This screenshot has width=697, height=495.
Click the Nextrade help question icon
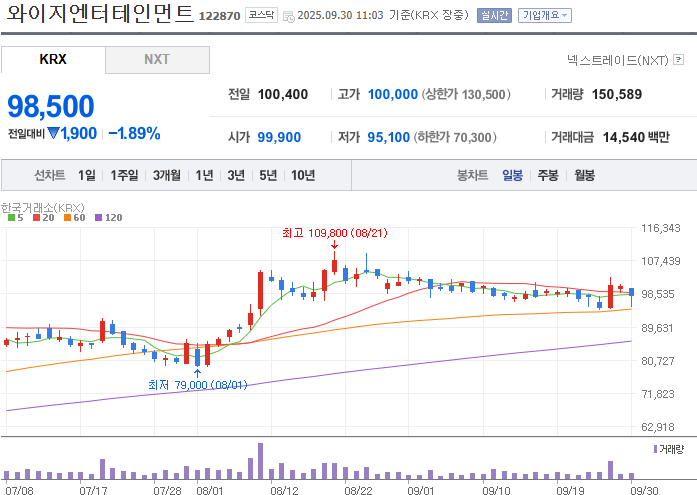[x=678, y=60]
